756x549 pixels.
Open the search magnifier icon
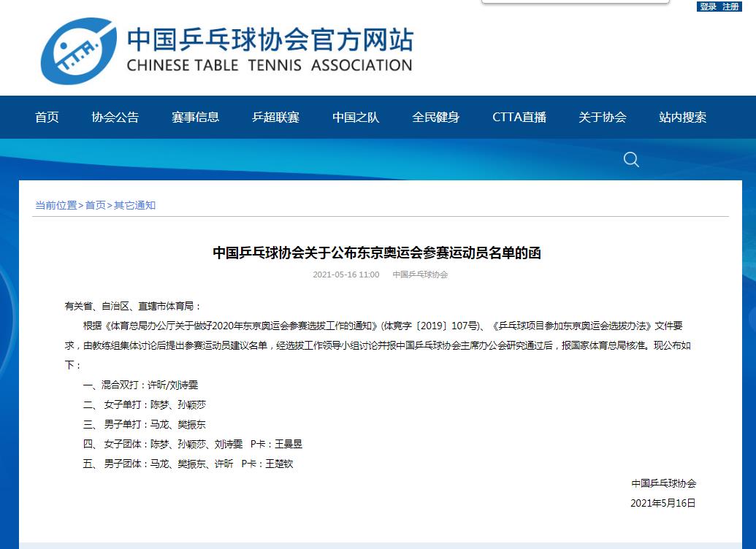click(630, 160)
